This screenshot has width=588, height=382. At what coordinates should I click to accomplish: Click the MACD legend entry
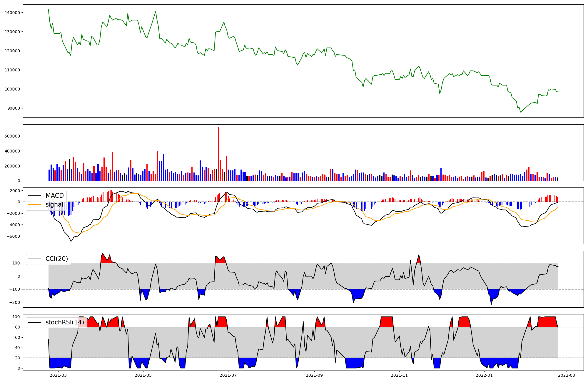point(54,196)
